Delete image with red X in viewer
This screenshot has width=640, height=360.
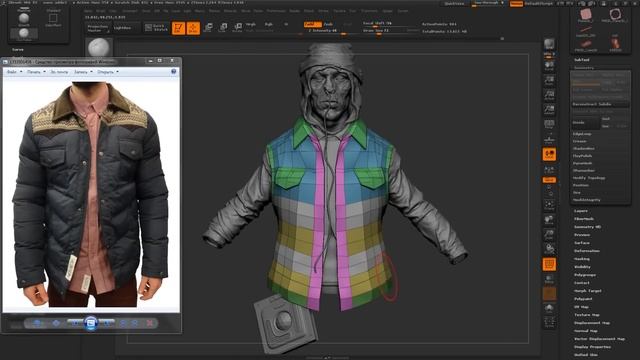tap(150, 323)
